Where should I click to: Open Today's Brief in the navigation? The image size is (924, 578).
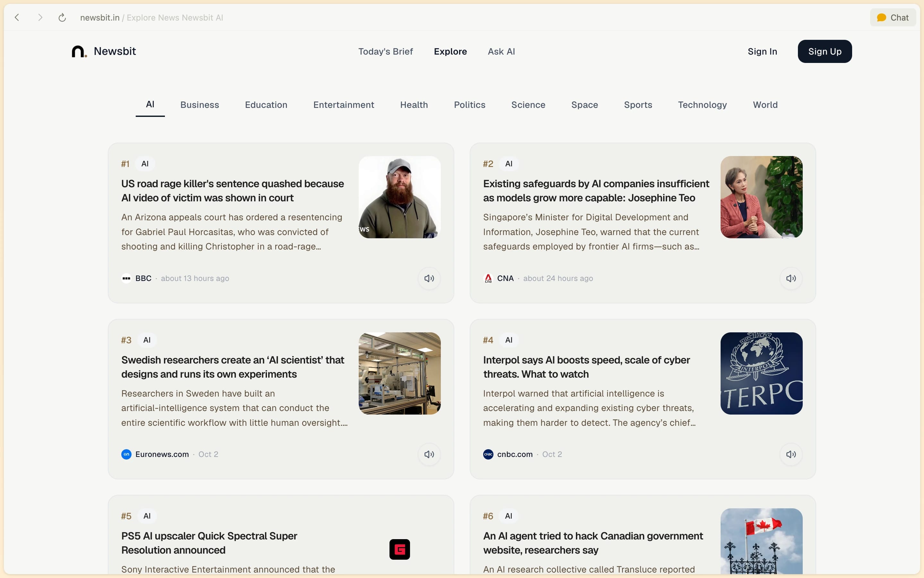pos(385,52)
